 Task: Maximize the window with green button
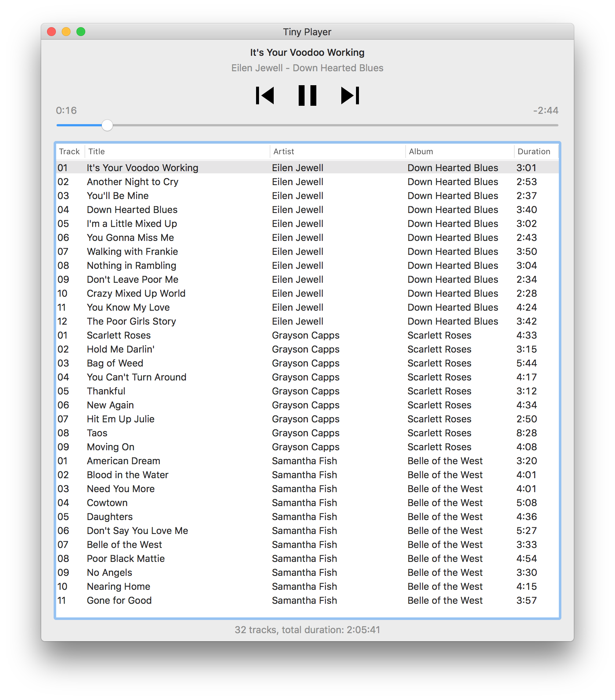[x=81, y=32]
